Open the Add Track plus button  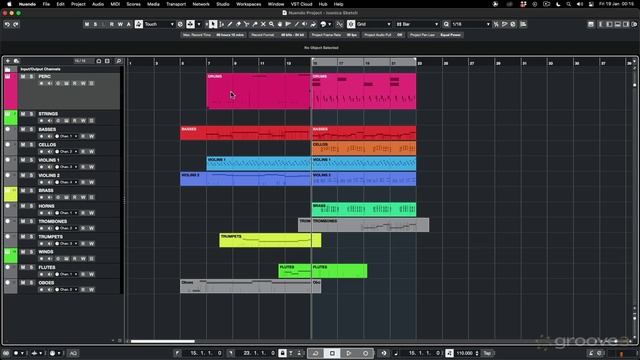[x=8, y=61]
